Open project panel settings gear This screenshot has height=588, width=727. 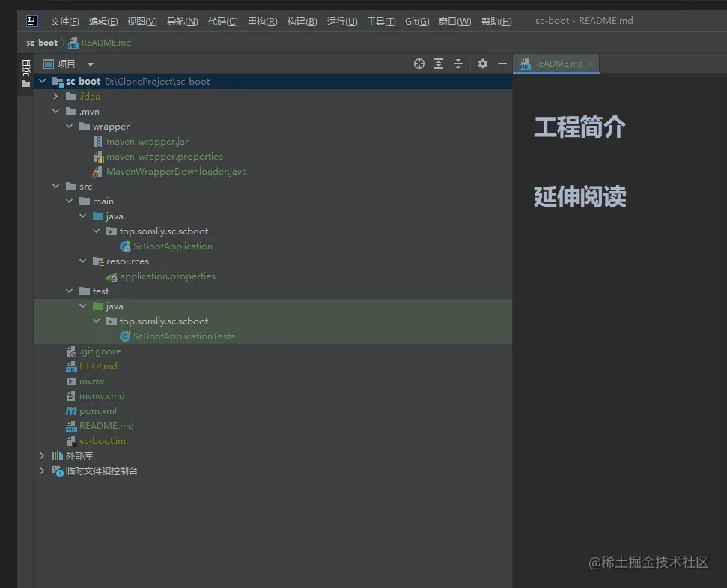pos(483,64)
